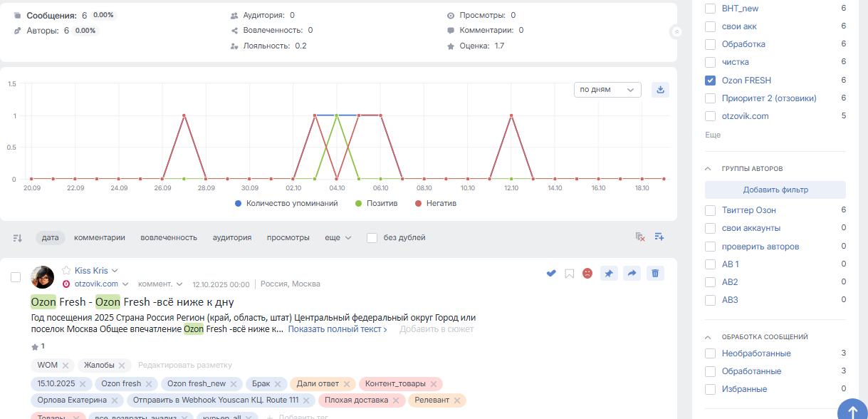The height and width of the screenshot is (419, 868).
Task: Check the BHT_new filter checkbox
Action: tap(710, 9)
